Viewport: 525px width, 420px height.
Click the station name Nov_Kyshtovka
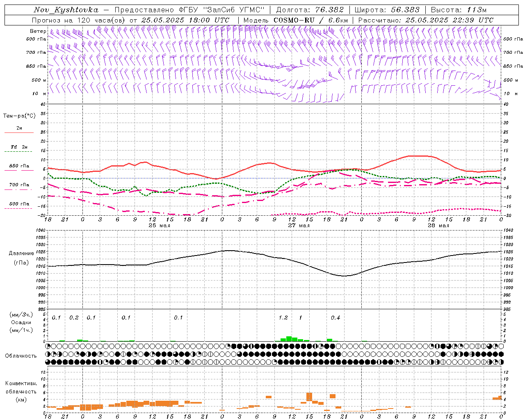(66, 10)
